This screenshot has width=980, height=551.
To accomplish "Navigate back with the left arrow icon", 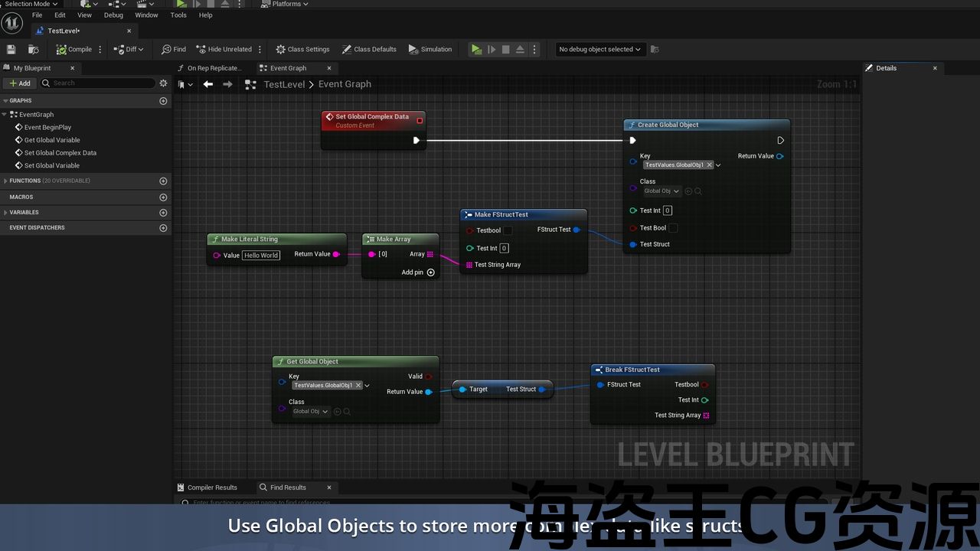I will 207,84.
